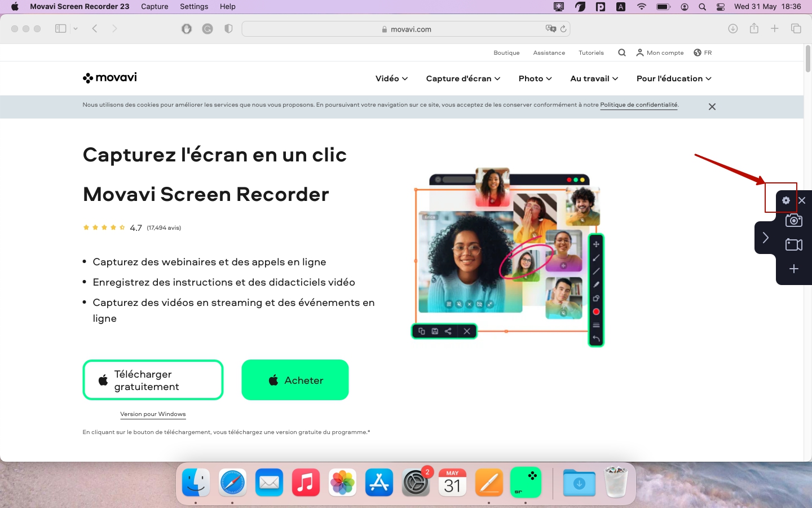Open the Capture menu in the menu bar

(x=155, y=7)
